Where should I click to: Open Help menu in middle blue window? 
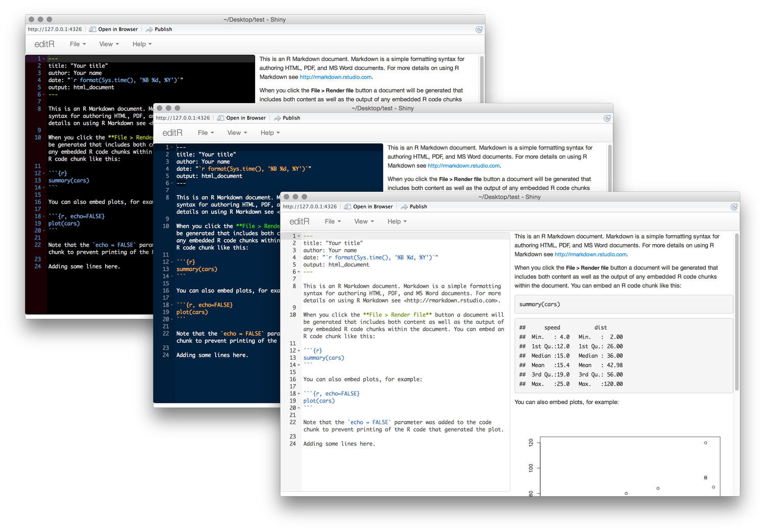pos(270,133)
